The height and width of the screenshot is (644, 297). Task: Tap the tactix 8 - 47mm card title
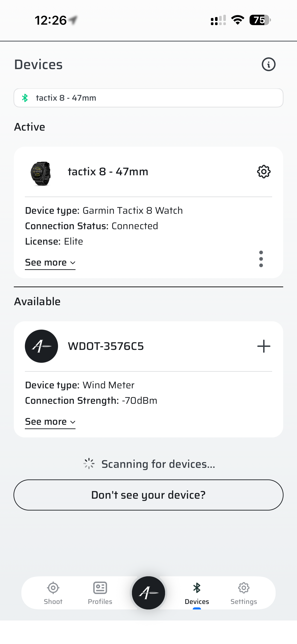click(x=108, y=172)
